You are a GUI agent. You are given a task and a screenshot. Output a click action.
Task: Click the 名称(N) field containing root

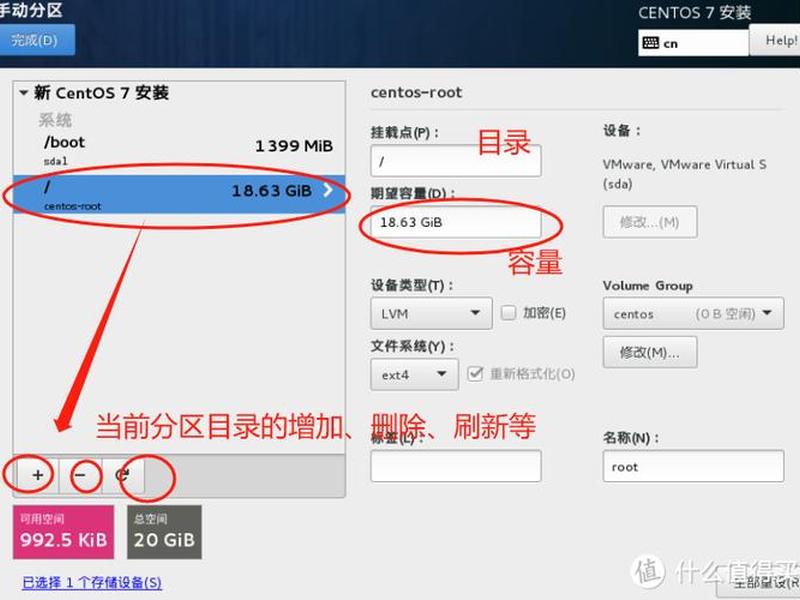tap(693, 466)
